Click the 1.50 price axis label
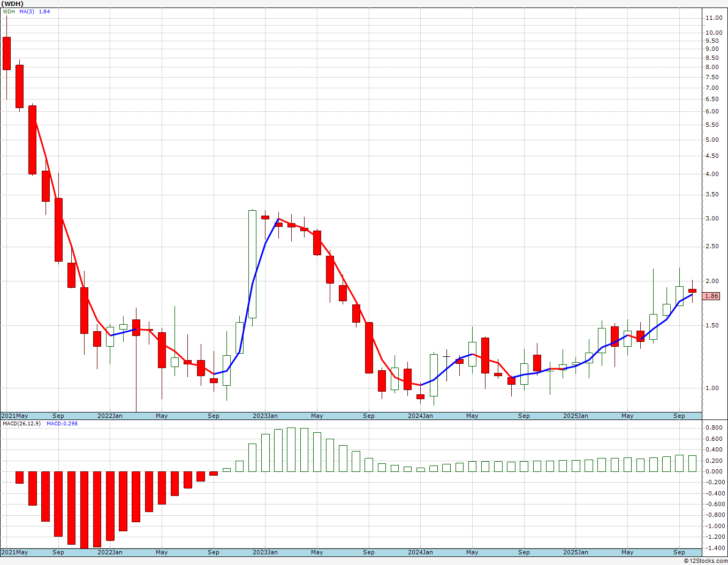This screenshot has width=728, height=565. tap(712, 325)
